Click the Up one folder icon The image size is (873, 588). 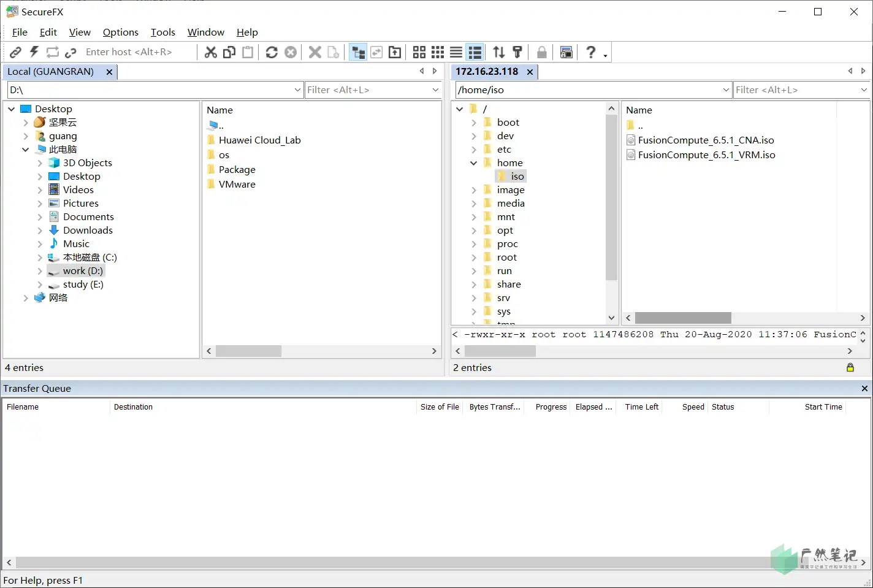395,52
